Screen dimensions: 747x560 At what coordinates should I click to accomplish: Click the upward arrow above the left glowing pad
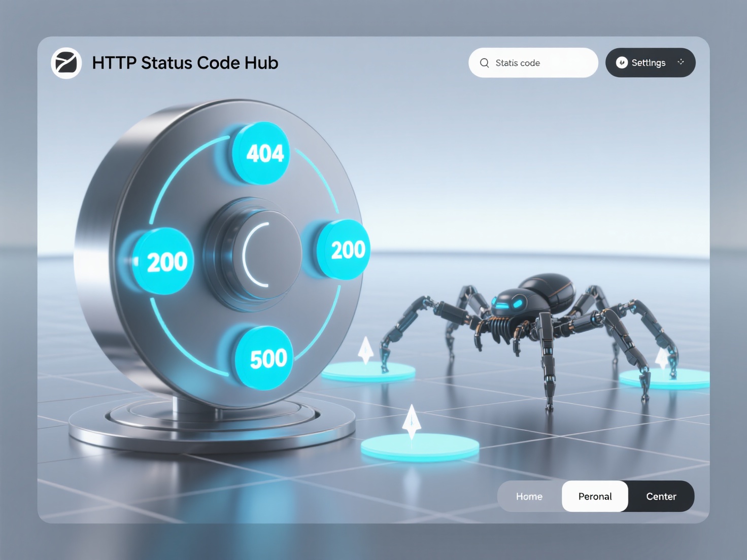click(x=365, y=351)
